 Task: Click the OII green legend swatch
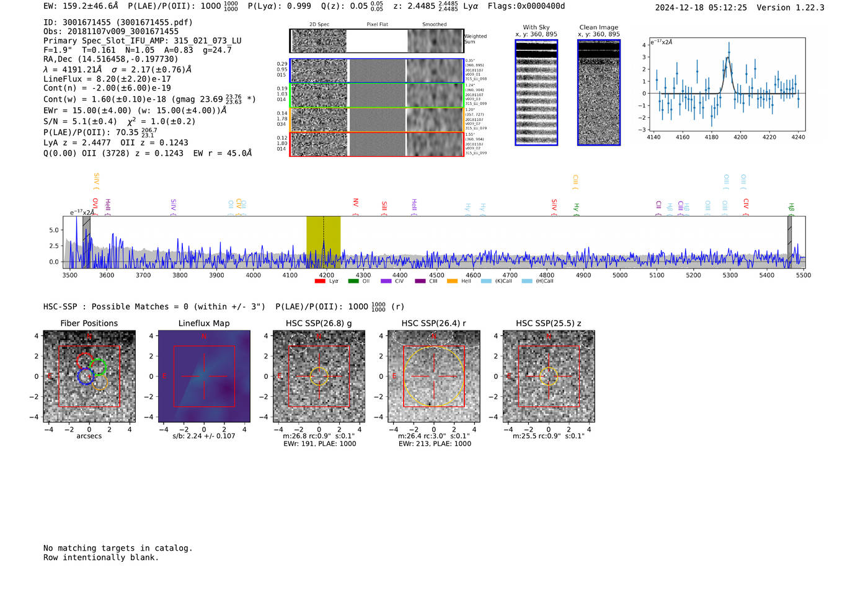click(353, 282)
